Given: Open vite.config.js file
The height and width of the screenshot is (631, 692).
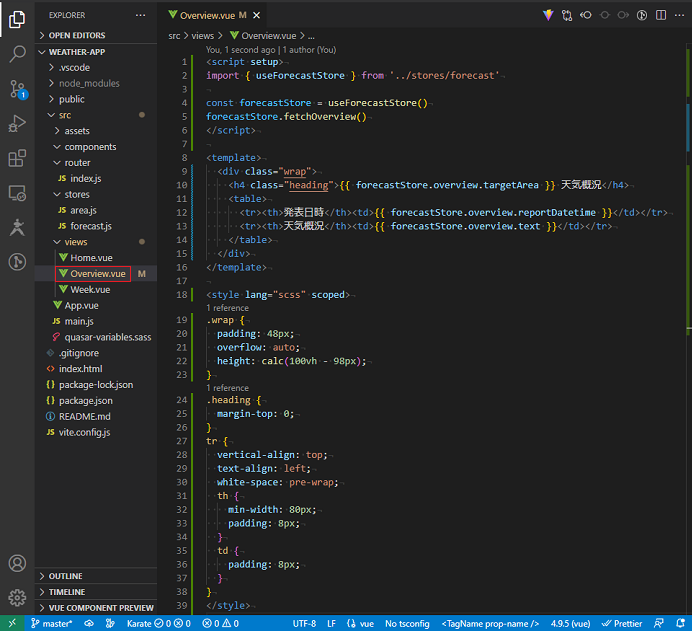Looking at the screenshot, I should (x=96, y=432).
